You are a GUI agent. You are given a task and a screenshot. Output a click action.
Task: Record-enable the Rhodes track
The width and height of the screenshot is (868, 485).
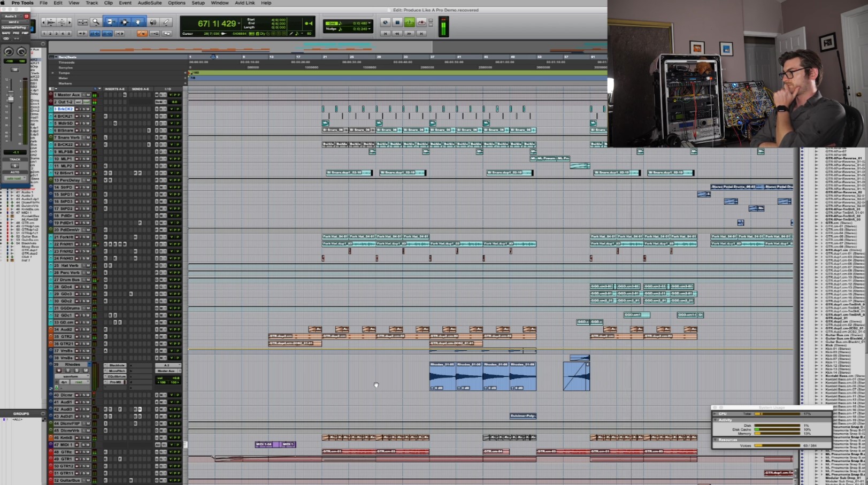(59, 370)
